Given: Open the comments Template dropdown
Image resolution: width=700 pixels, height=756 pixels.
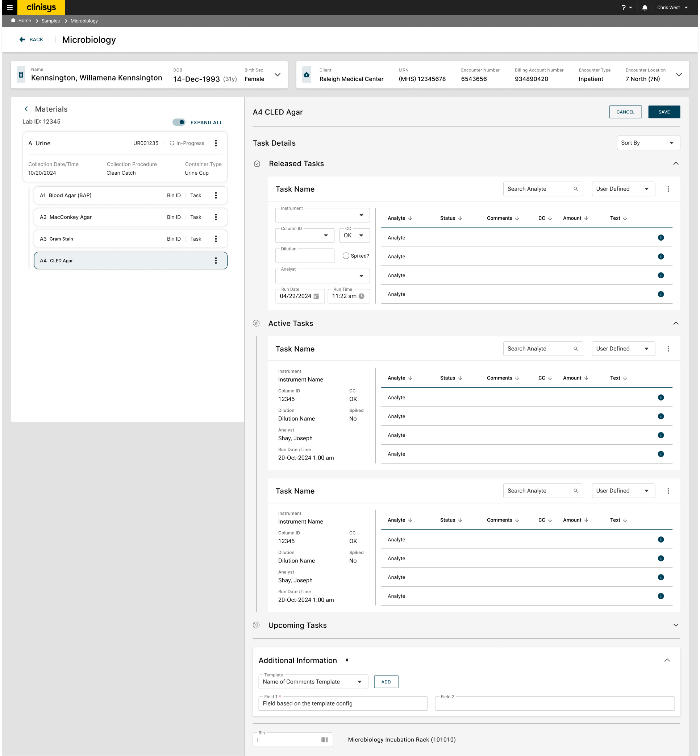Looking at the screenshot, I should click(x=313, y=682).
